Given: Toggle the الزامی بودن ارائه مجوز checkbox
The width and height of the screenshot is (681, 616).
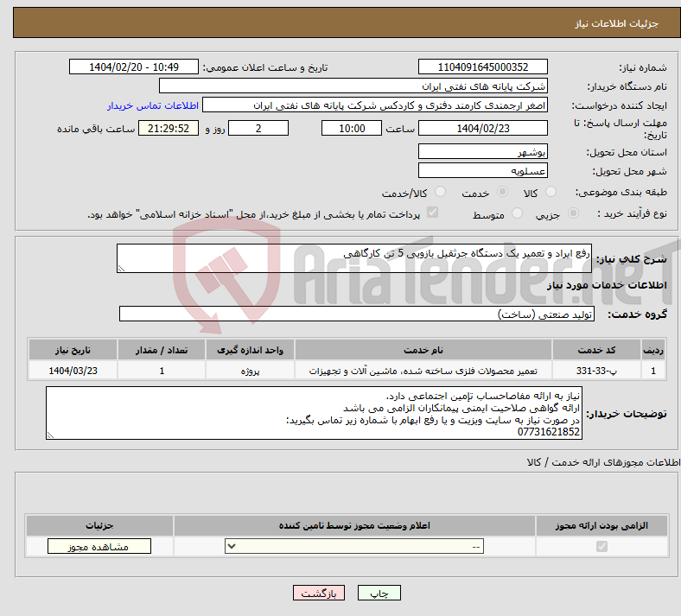Looking at the screenshot, I should tap(601, 546).
